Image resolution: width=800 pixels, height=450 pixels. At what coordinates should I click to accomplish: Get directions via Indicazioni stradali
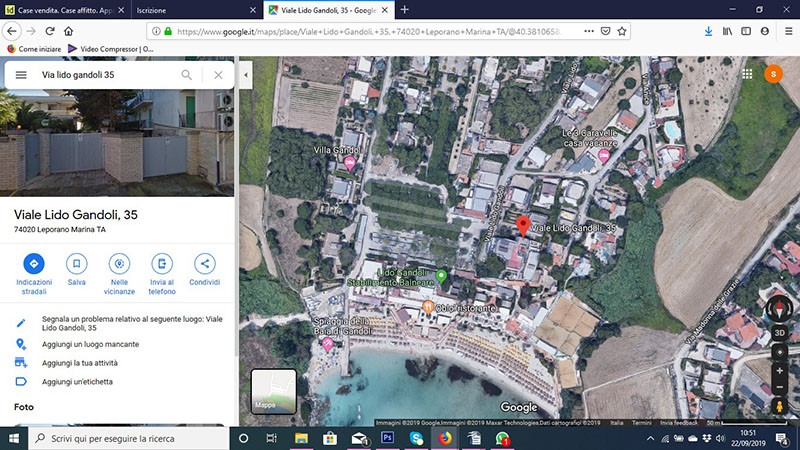point(34,264)
